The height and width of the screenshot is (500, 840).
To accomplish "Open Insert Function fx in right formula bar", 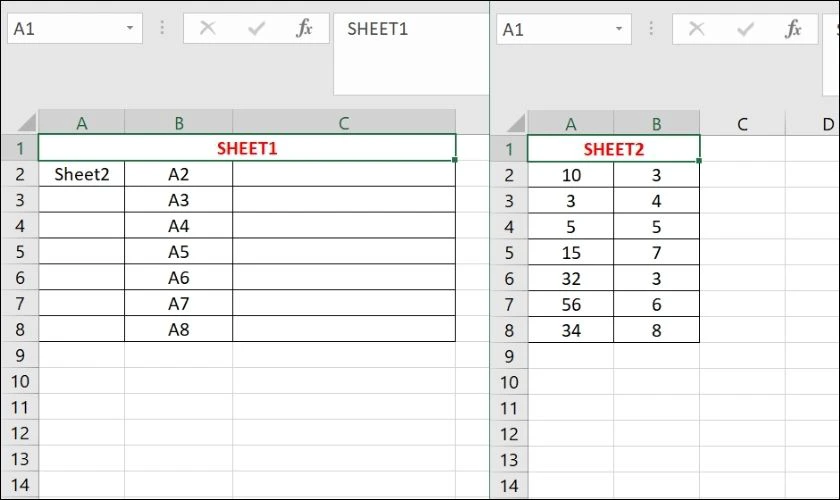I will coord(793,28).
